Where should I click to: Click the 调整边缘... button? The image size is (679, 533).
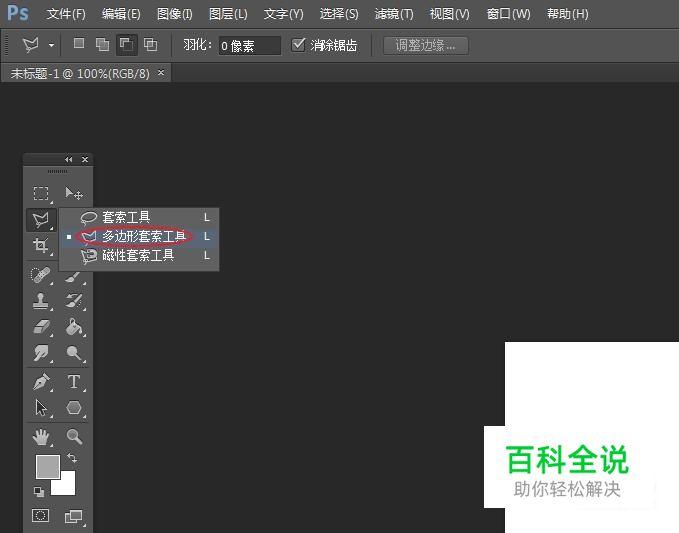[426, 45]
